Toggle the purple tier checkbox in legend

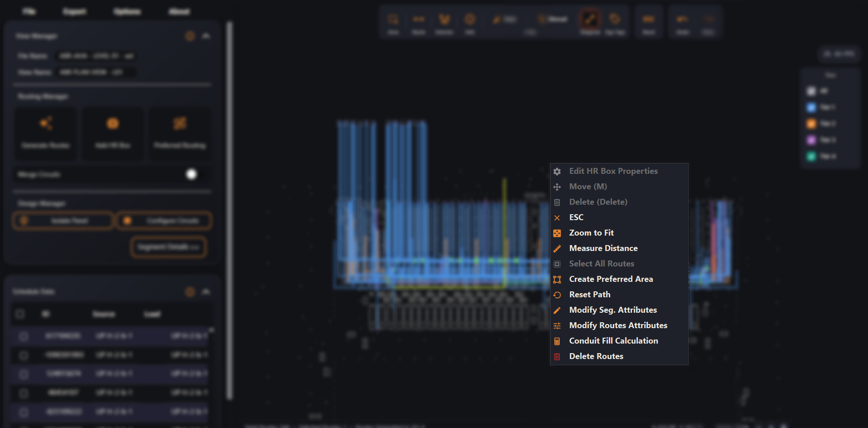811,140
